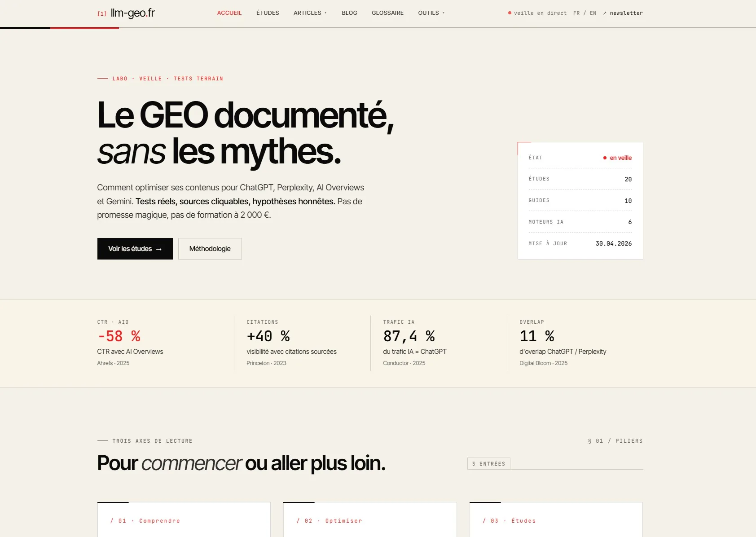Open the llm-geo.fr logo home link
756x537 pixels.
(126, 13)
